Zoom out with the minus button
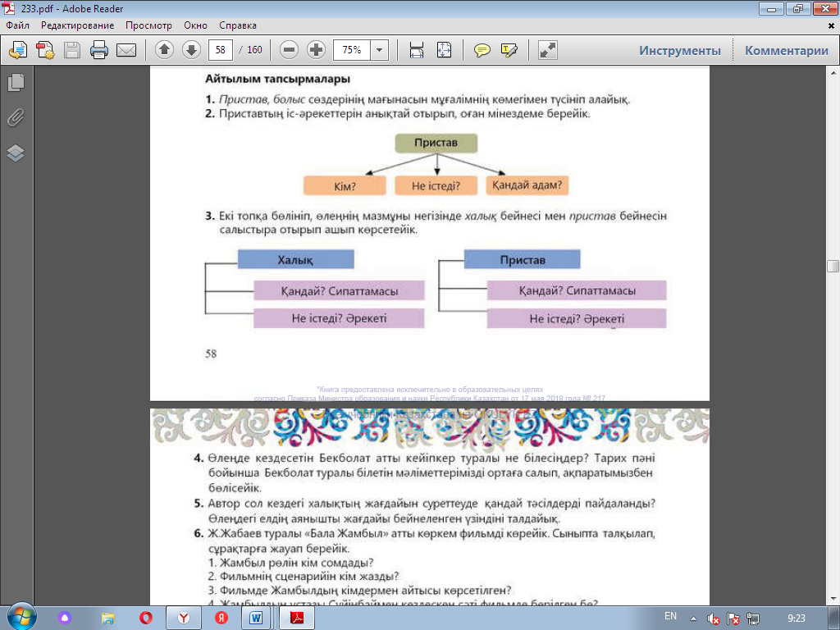 (289, 50)
